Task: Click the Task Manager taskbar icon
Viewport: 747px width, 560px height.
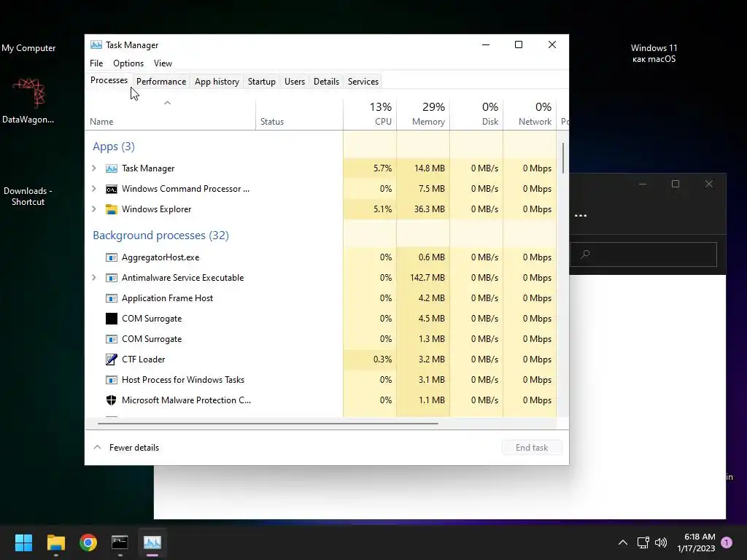Action: pos(152,542)
